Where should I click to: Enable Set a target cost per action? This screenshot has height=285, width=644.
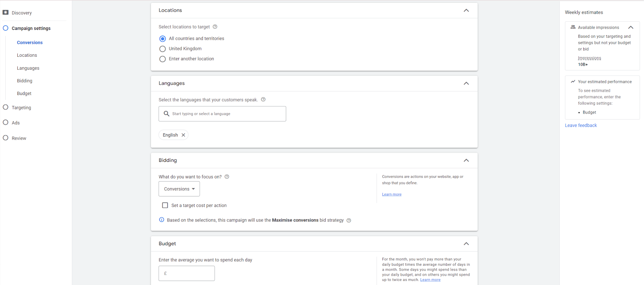[165, 205]
